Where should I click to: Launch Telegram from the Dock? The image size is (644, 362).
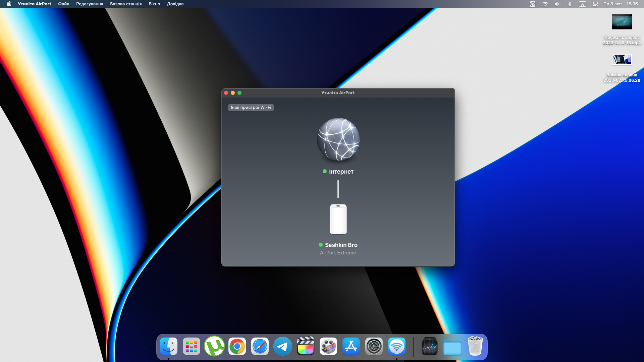click(283, 347)
